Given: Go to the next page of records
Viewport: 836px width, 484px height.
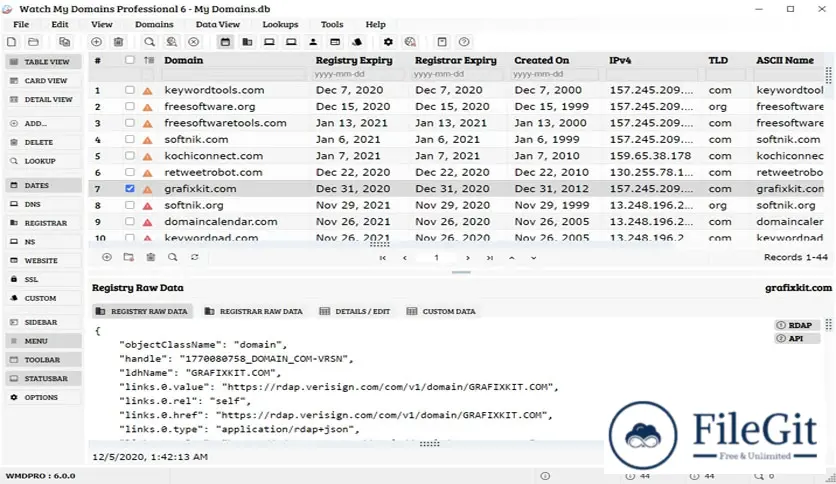Looking at the screenshot, I should (468, 258).
